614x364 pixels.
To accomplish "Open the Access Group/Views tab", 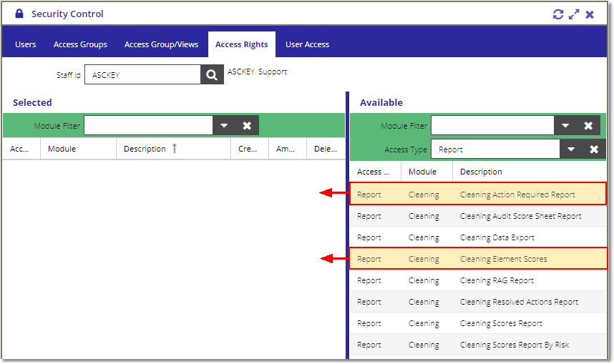I will (x=161, y=44).
